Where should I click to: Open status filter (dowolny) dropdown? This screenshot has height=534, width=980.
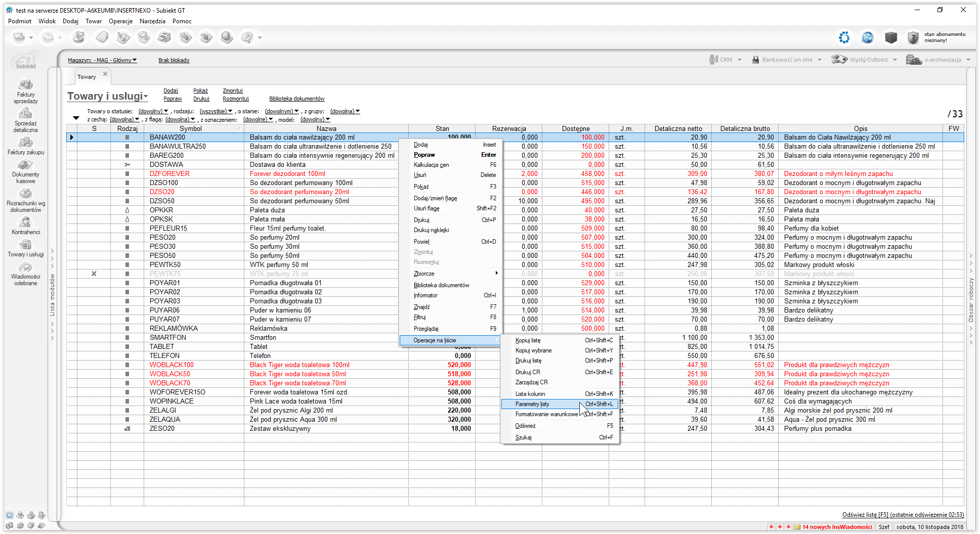153,111
